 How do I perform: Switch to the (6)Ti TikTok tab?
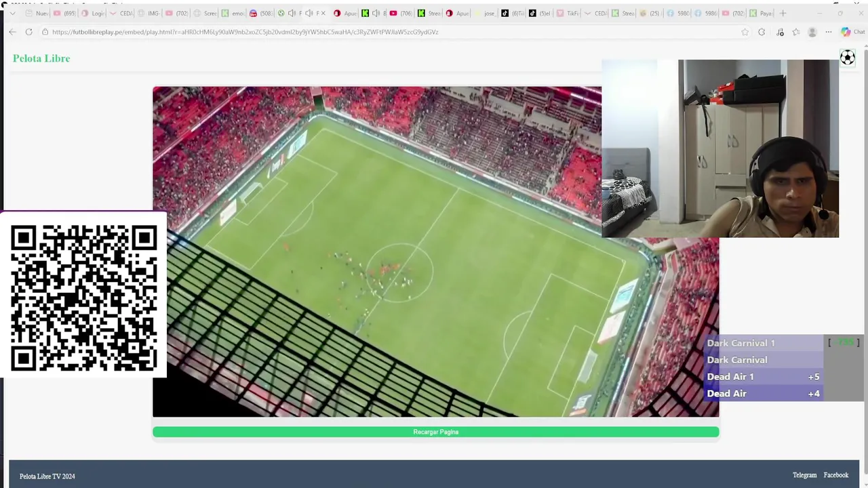coord(512,13)
